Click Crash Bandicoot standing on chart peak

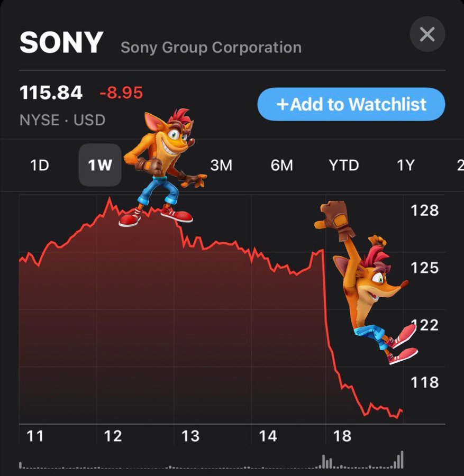tap(162, 168)
